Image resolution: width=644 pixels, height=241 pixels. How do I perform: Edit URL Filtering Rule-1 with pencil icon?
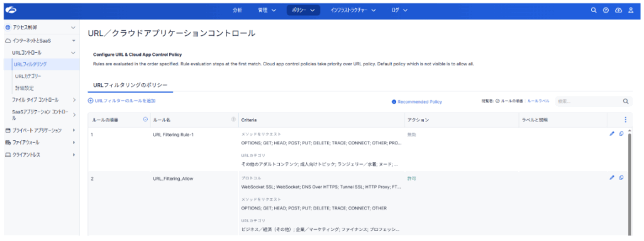[x=612, y=133]
